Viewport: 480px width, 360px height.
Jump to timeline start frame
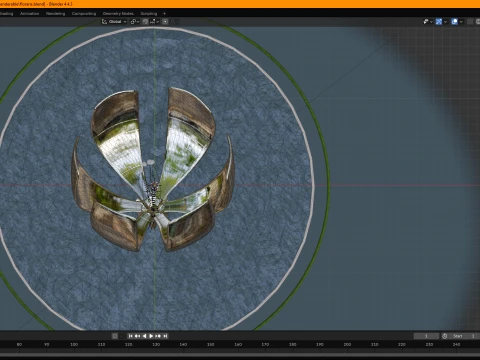point(131,336)
